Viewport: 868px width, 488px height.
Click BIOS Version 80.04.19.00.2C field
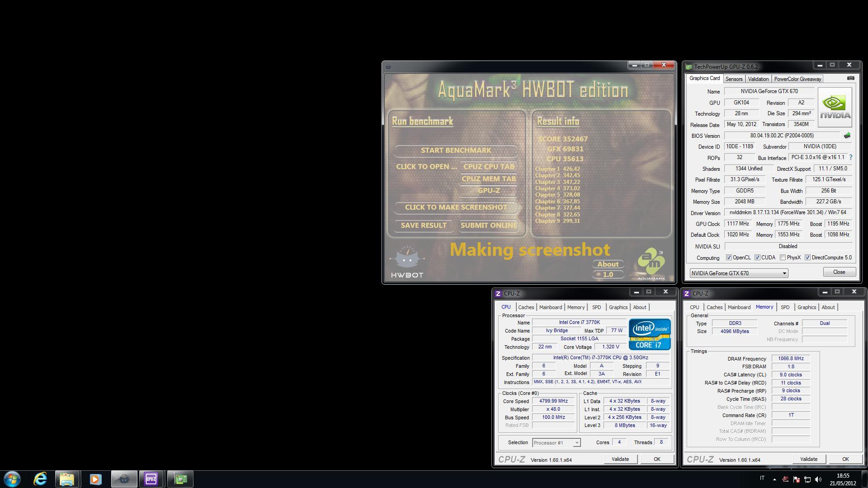point(782,136)
